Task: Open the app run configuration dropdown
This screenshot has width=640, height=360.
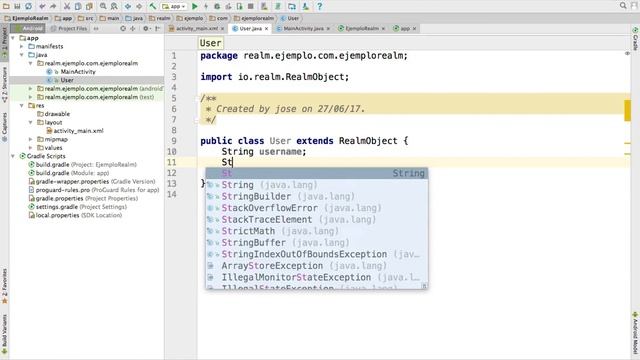Action: (174, 6)
